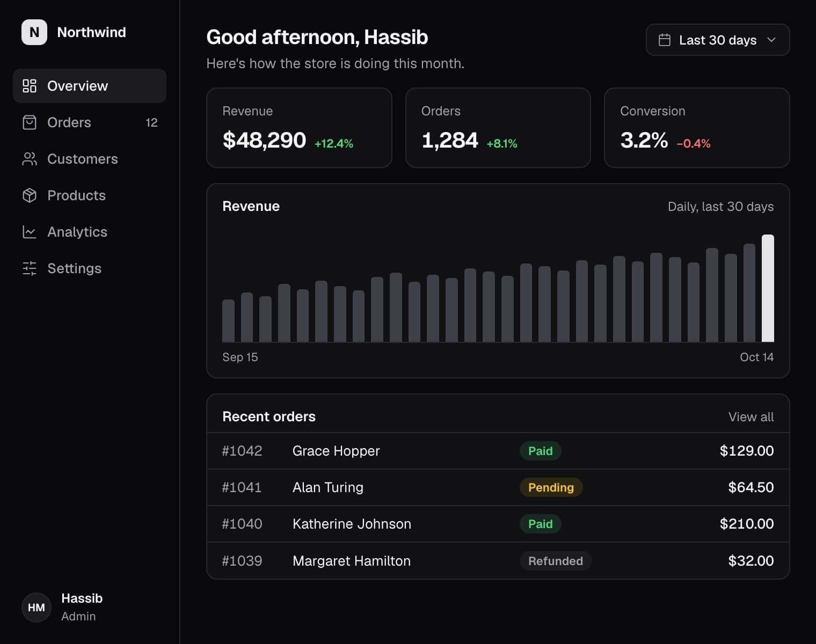
Task: Click the first Sep 15 revenue bar
Action: [x=228, y=321]
